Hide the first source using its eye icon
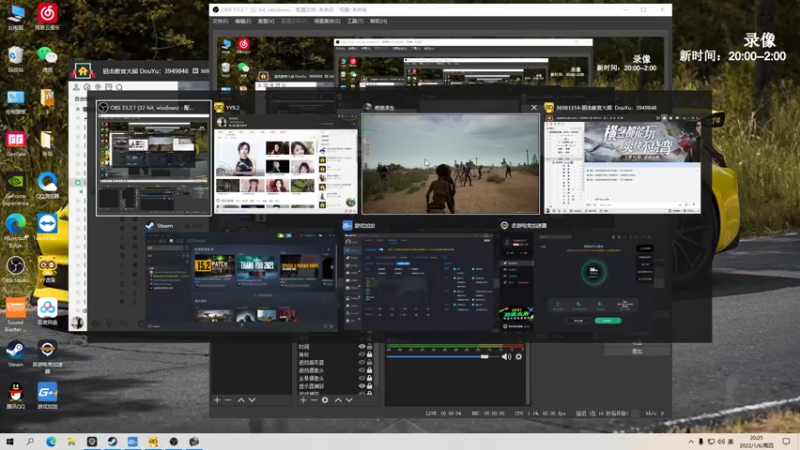 coord(362,346)
